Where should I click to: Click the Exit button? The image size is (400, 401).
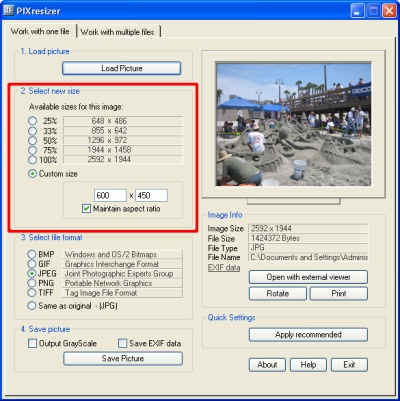(x=349, y=365)
